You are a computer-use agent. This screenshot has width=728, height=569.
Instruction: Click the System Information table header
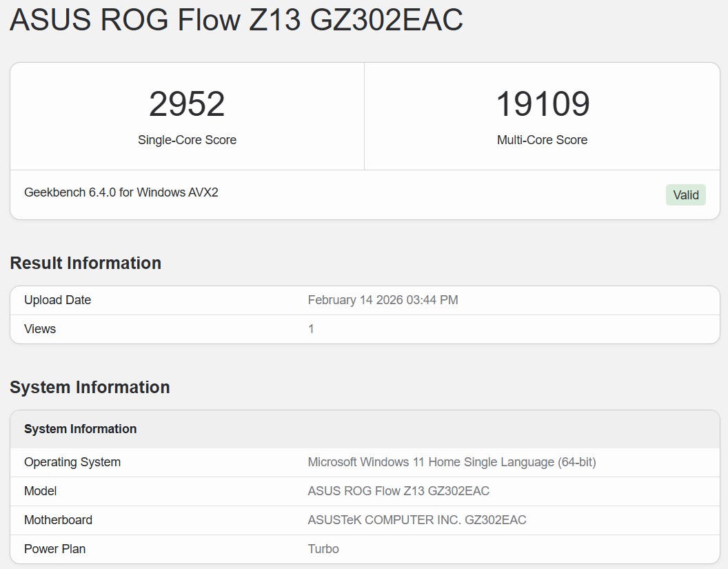click(79, 429)
